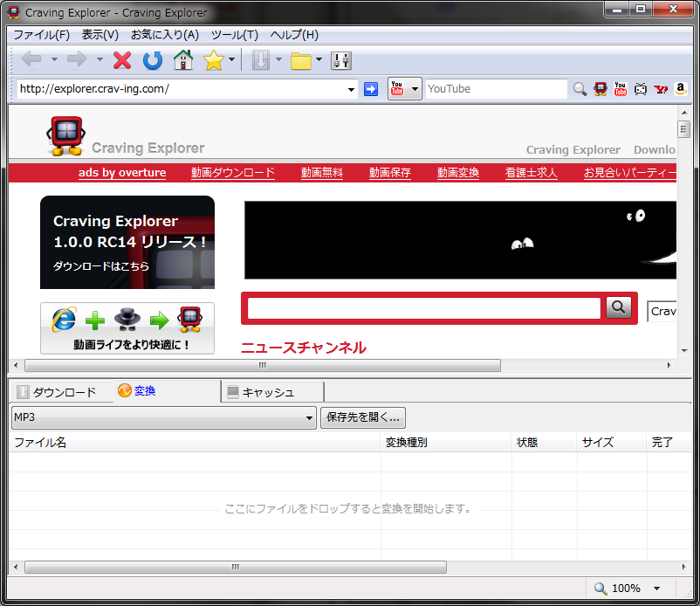Focus the red-bordered page search box
The image size is (700, 606).
[x=423, y=308]
